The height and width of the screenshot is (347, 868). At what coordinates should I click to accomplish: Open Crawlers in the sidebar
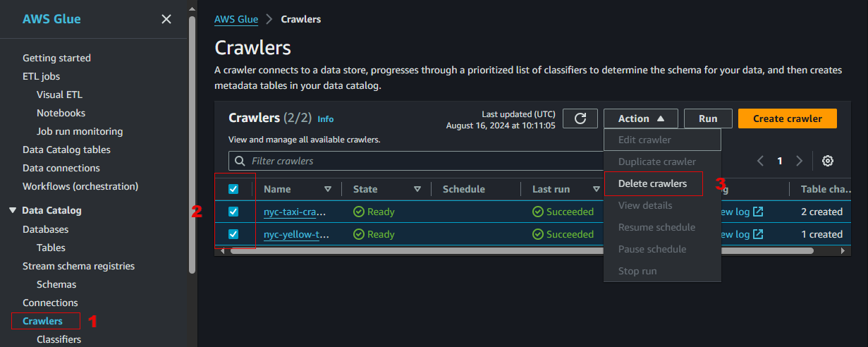[x=42, y=321]
